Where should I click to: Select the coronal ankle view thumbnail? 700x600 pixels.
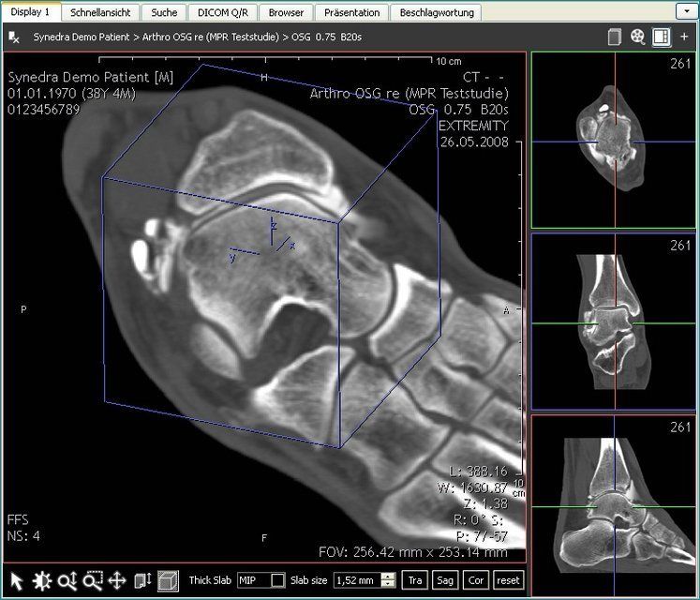point(615,322)
